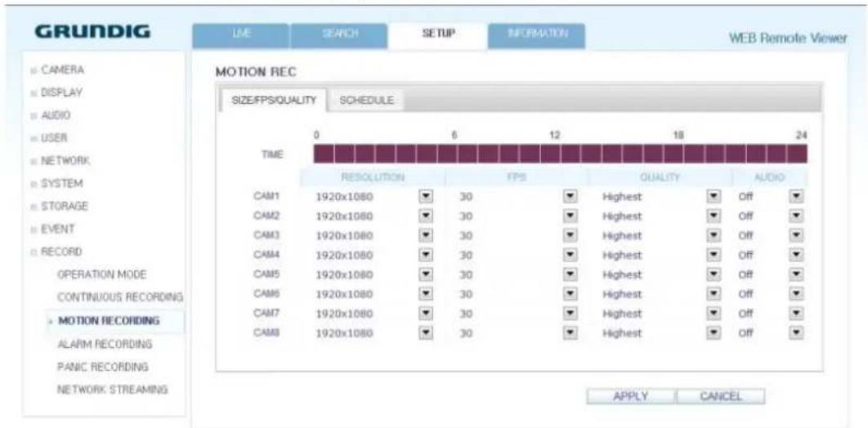868x428 pixels.
Task: Open the LIVE tab
Action: (240, 36)
